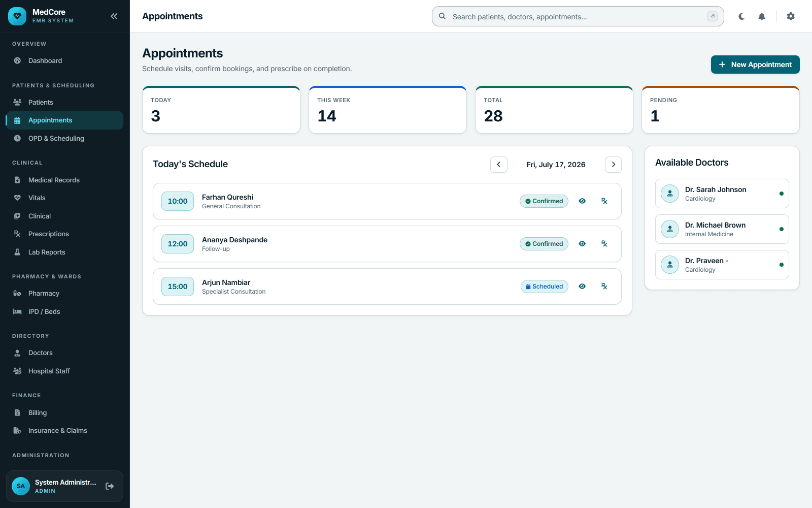Open Pharmacy from the sidebar
Image resolution: width=812 pixels, height=508 pixels.
[x=64, y=293]
